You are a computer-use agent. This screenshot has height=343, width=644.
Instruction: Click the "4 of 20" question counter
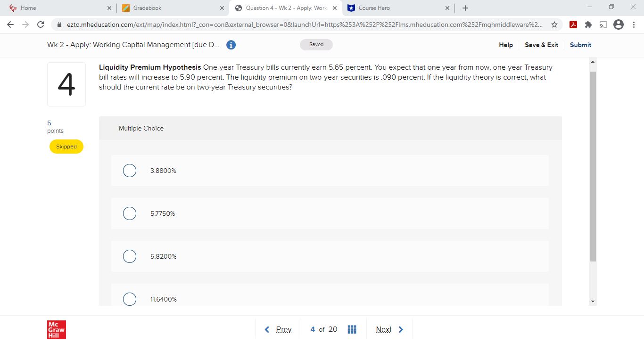[324, 329]
